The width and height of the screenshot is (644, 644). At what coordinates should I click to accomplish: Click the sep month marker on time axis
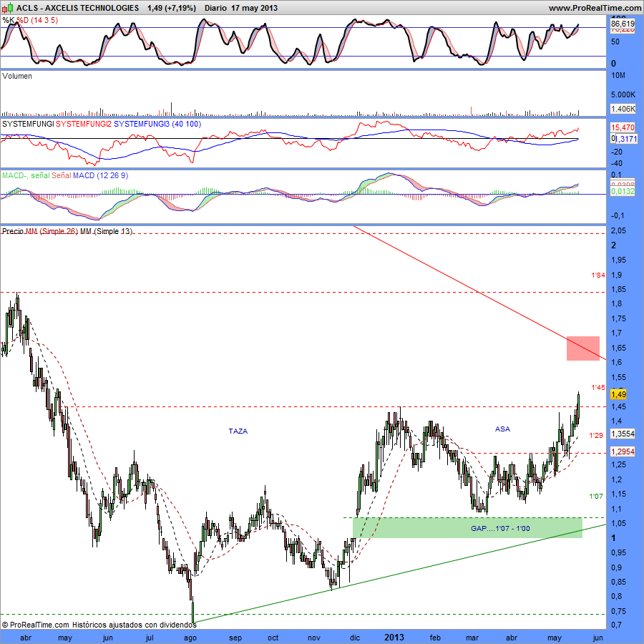[235, 638]
